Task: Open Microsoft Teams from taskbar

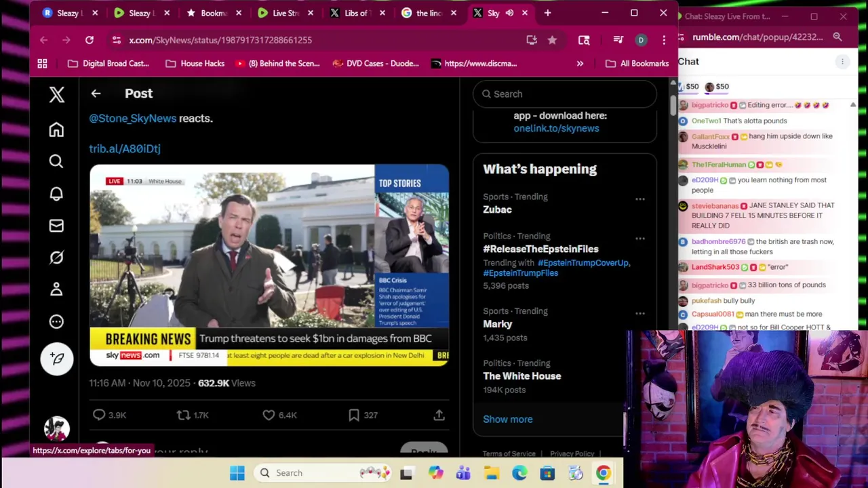Action: (463, 473)
